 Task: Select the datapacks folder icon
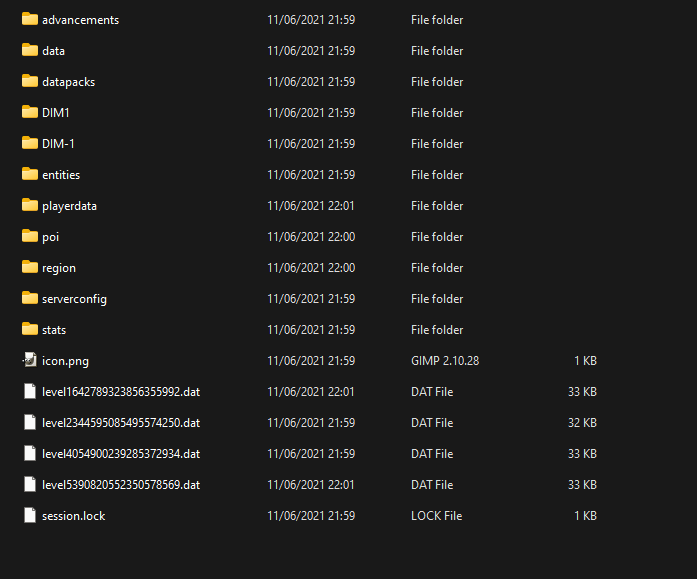pos(29,82)
